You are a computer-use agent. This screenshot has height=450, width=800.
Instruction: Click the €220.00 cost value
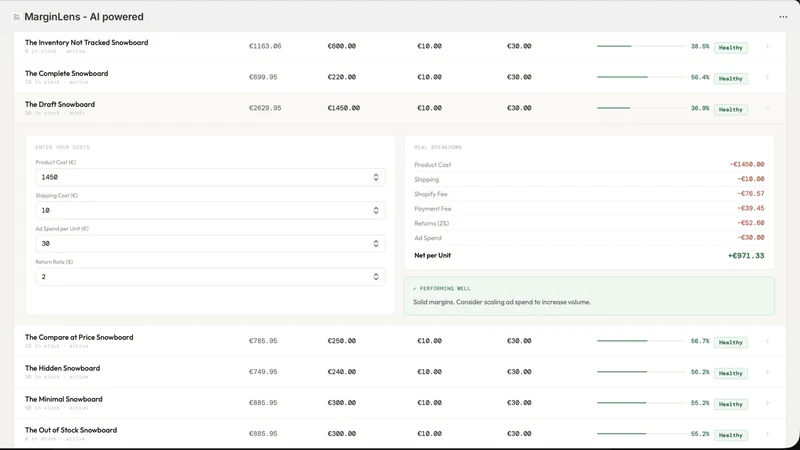[x=342, y=77]
